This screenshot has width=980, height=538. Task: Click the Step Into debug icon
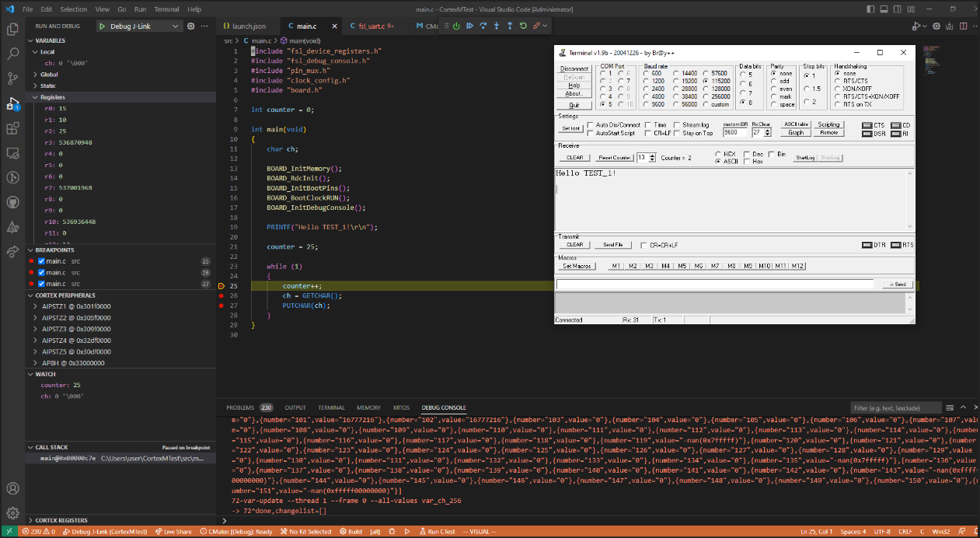(496, 26)
